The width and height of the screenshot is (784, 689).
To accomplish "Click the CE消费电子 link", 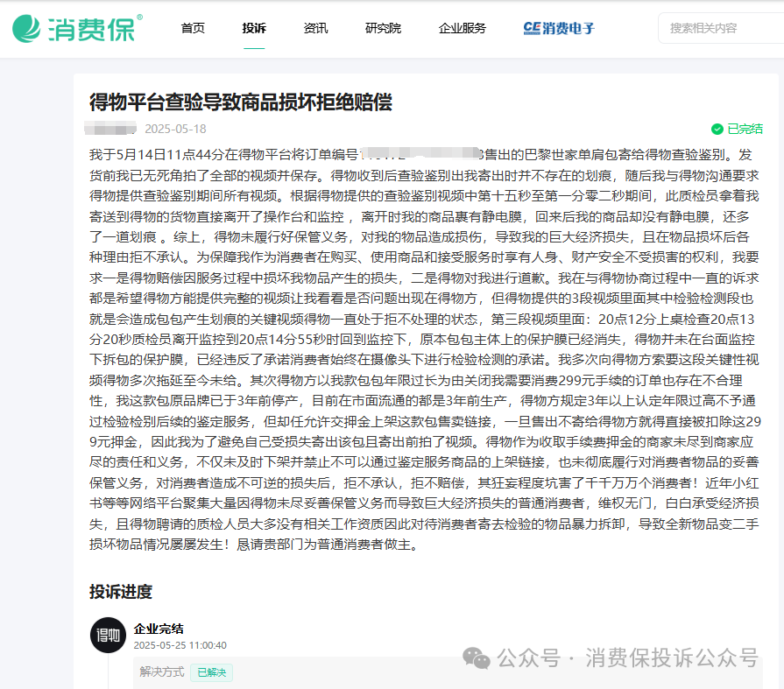I will coord(559,29).
